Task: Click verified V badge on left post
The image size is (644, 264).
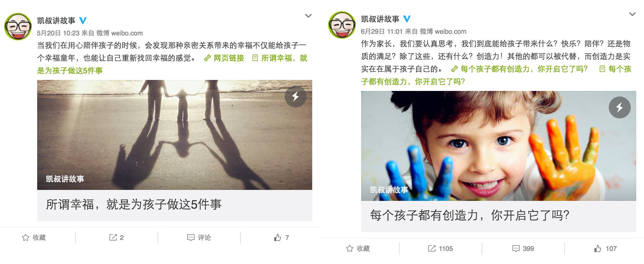Action: pyautogui.click(x=83, y=21)
